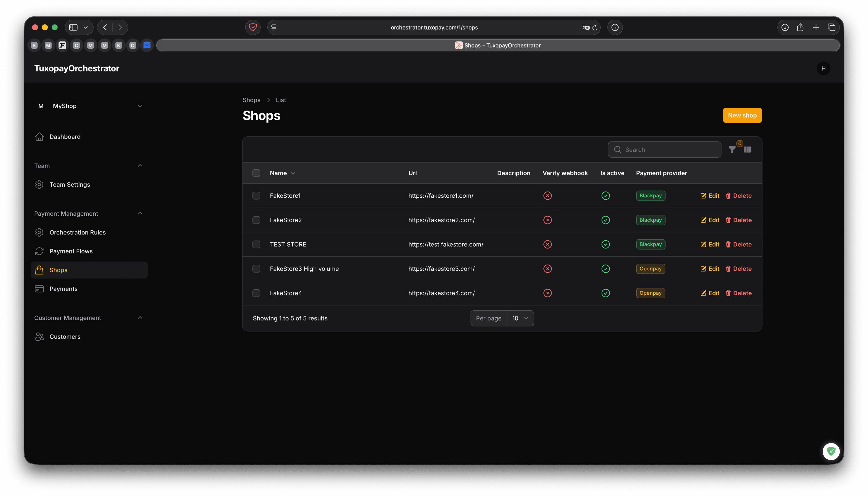Image resolution: width=868 pixels, height=496 pixels.
Task: Click the browser shield privacy icon
Action: pyautogui.click(x=253, y=27)
